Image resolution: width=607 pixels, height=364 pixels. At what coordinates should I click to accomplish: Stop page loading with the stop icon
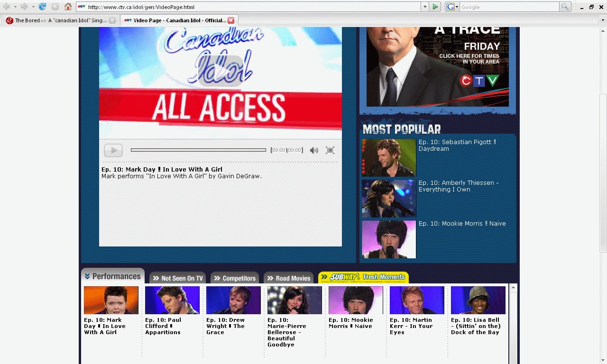tap(55, 7)
